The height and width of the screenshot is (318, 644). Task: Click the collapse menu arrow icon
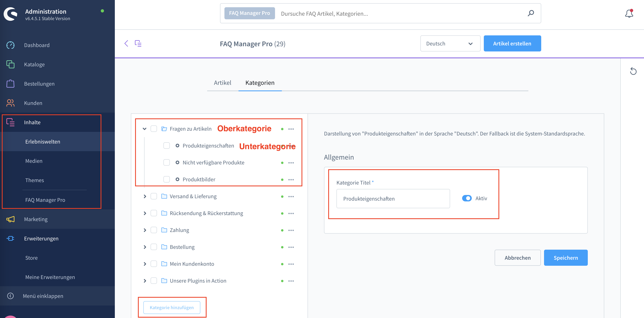pyautogui.click(x=10, y=296)
